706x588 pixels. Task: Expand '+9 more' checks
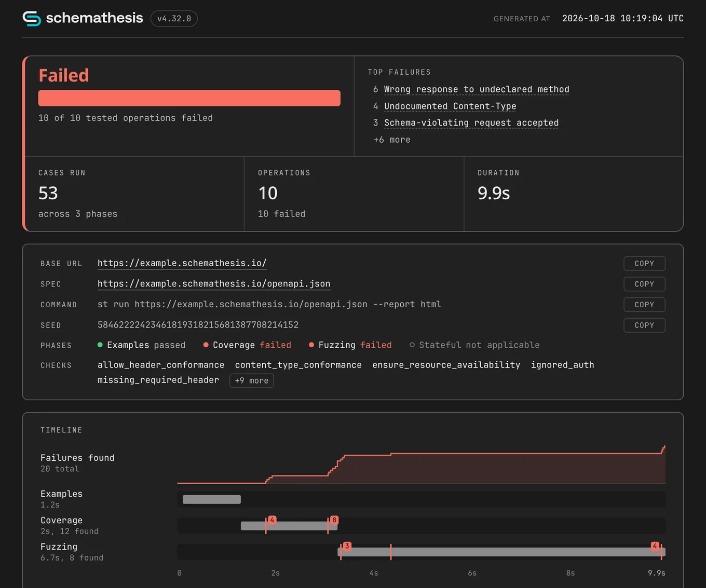tap(252, 380)
